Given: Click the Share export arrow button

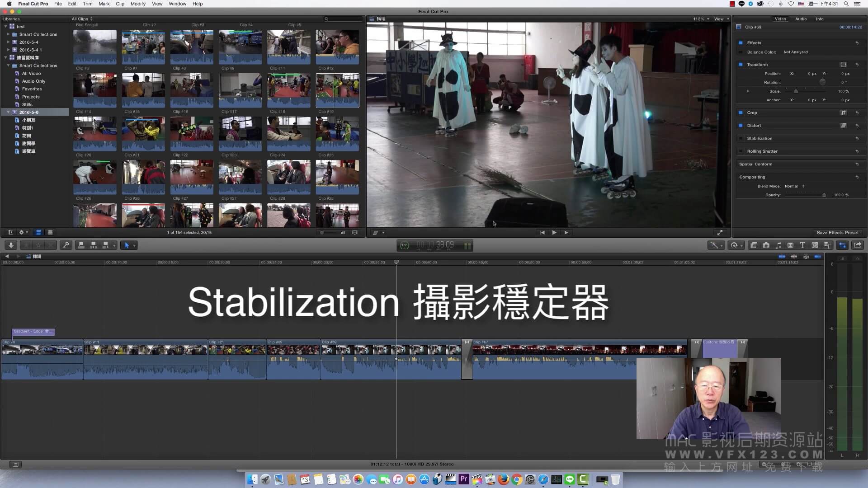Looking at the screenshot, I should [857, 245].
